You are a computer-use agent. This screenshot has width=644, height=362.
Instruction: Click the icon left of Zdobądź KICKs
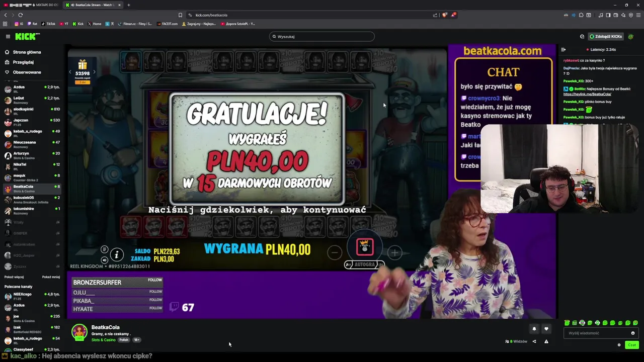point(582,37)
